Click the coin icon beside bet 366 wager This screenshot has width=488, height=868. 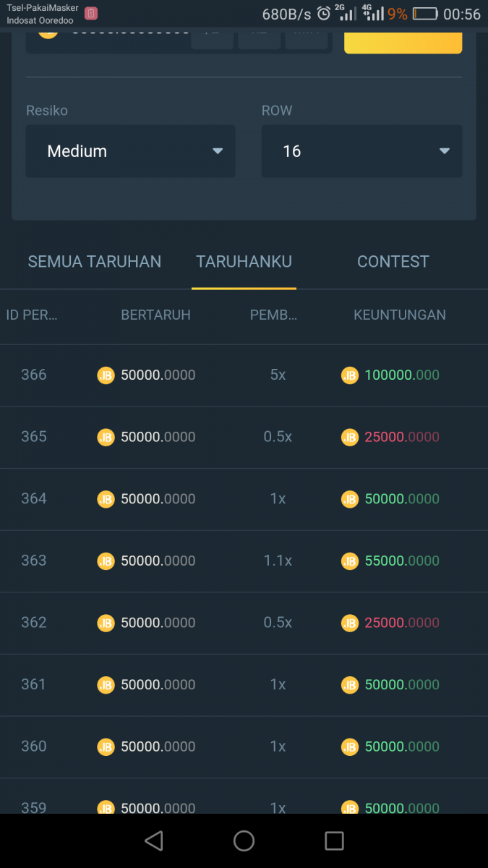pyautogui.click(x=106, y=375)
